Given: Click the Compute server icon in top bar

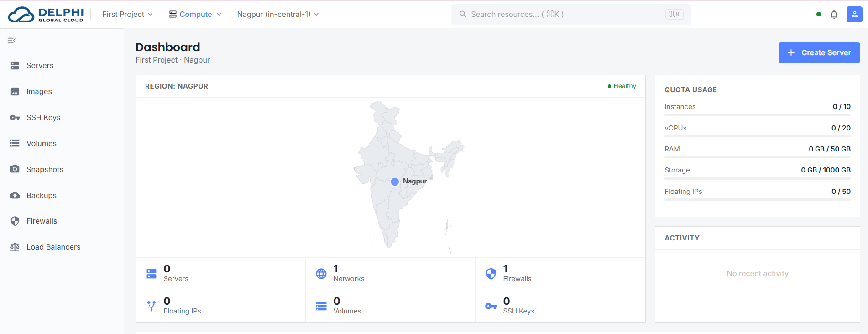Looking at the screenshot, I should pyautogui.click(x=173, y=14).
